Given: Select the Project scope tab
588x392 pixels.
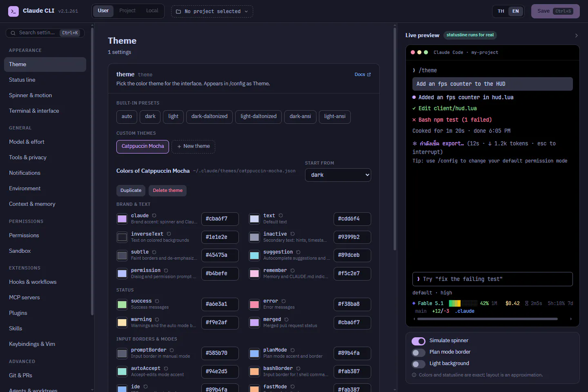Looking at the screenshot, I should point(127,11).
